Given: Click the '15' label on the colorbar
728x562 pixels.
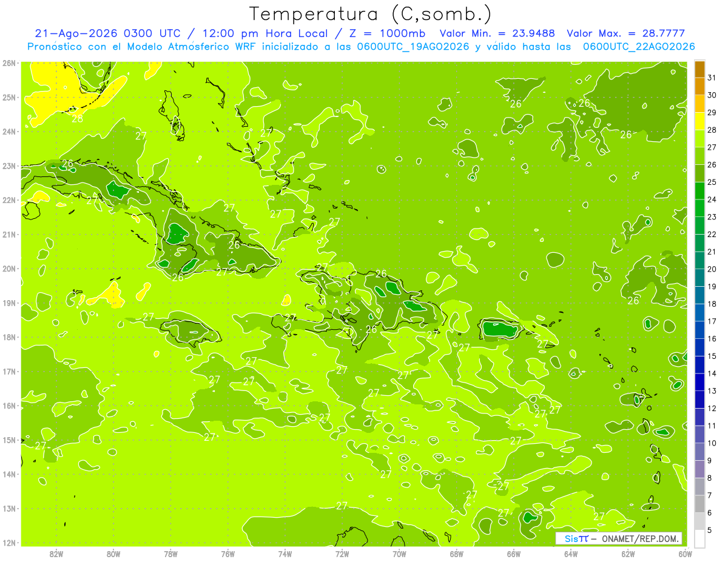Looking at the screenshot, I should (x=712, y=356).
